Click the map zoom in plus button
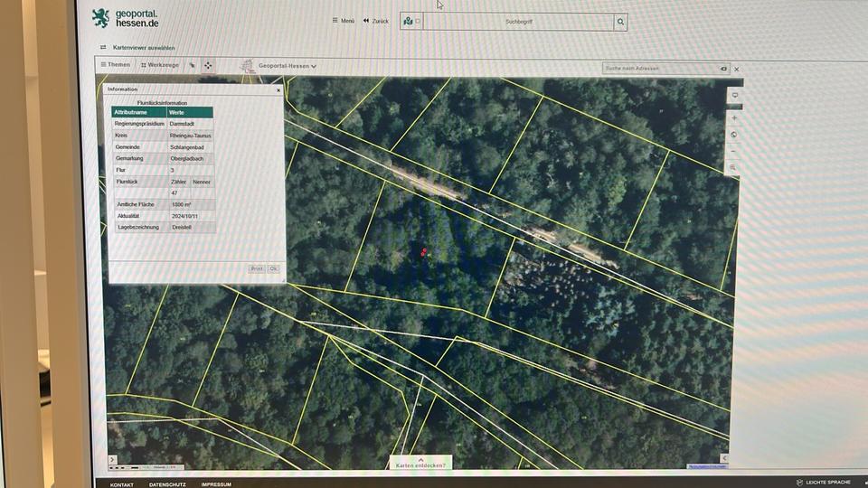 pyautogui.click(x=734, y=118)
